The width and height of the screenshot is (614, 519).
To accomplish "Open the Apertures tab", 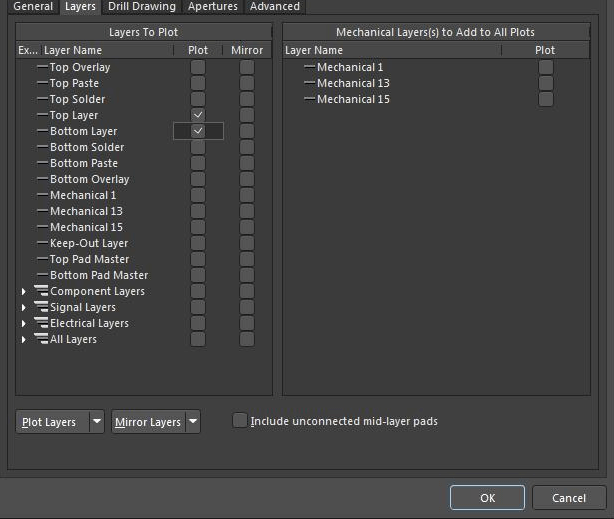I will point(212,6).
